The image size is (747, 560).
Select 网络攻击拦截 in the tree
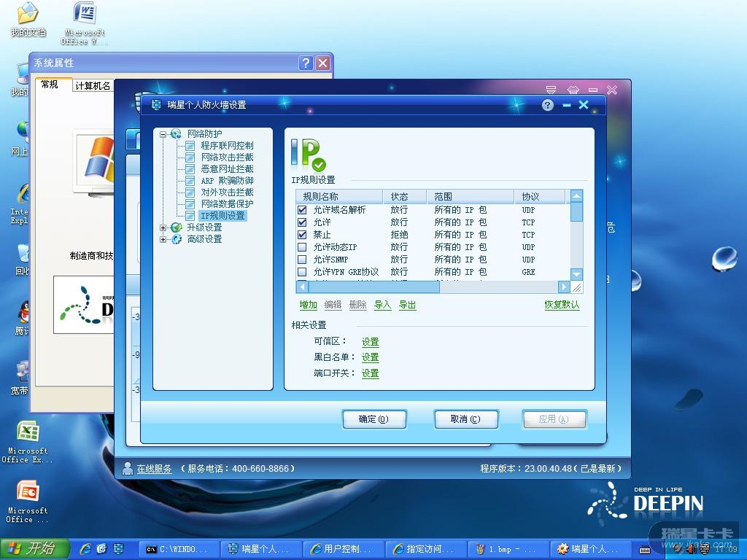pos(227,157)
